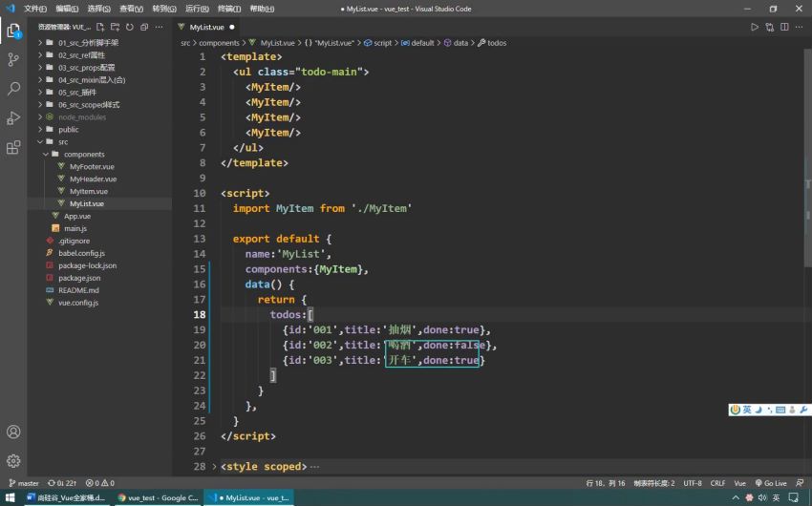Open editor More Actions ellipsis
Viewport: 812px width, 506px height.
800,27
